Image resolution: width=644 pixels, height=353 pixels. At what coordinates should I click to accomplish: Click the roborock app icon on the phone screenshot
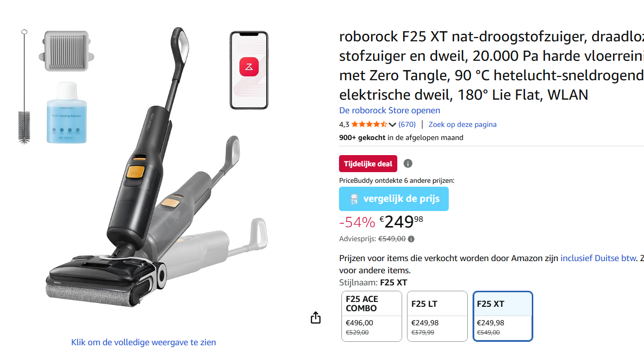pyautogui.click(x=249, y=66)
